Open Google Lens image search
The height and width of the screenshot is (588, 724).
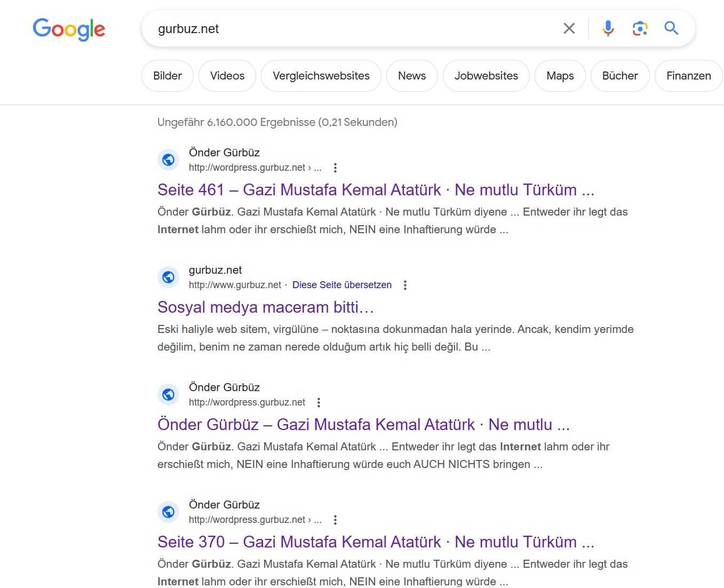tap(640, 28)
